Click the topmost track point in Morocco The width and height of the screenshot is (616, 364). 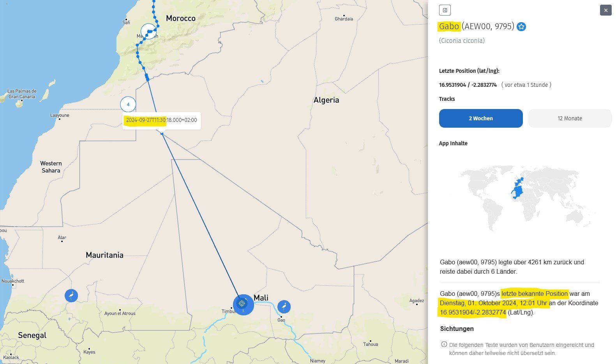(154, 2)
